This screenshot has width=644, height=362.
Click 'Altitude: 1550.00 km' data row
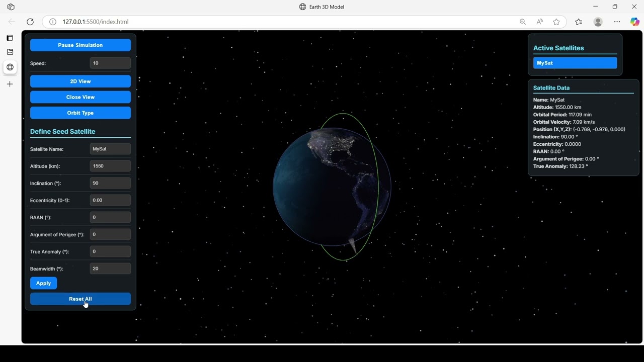click(557, 107)
